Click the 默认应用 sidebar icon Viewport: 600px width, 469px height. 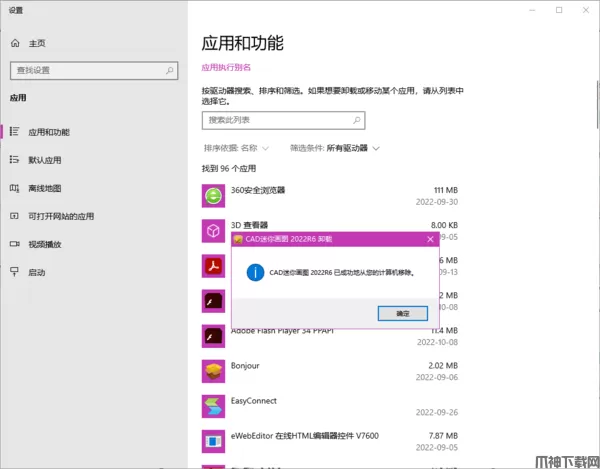click(x=14, y=160)
